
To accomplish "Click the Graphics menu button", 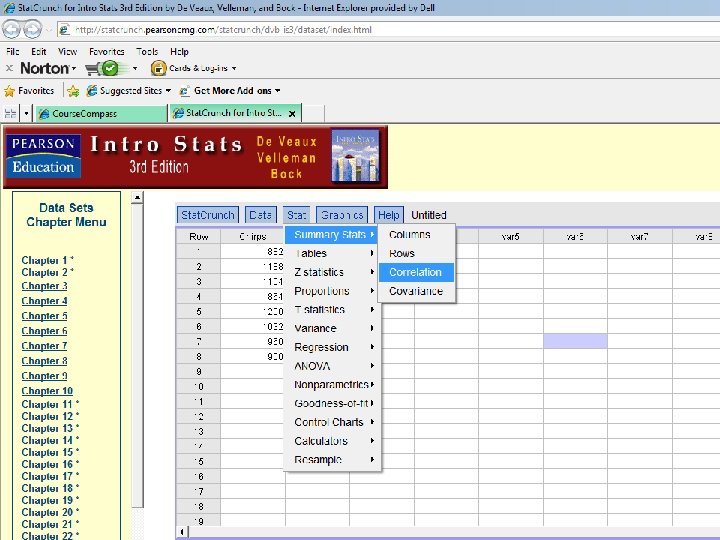I will 342,215.
